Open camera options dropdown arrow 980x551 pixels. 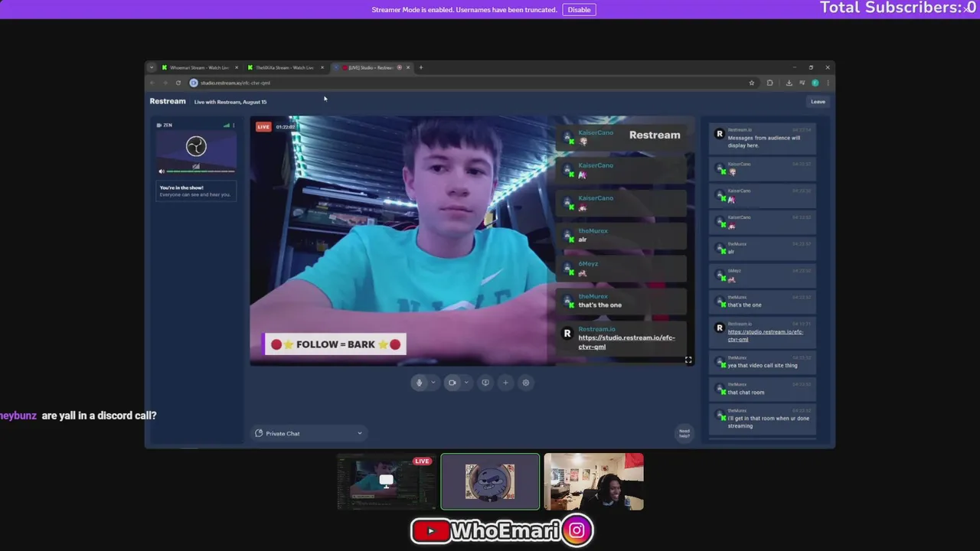point(465,383)
